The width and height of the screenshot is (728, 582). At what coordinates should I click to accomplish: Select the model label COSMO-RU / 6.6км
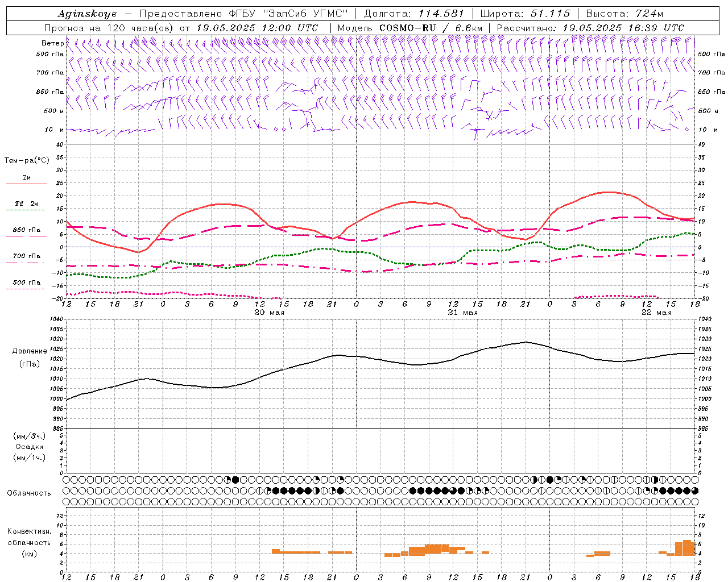coord(431,28)
